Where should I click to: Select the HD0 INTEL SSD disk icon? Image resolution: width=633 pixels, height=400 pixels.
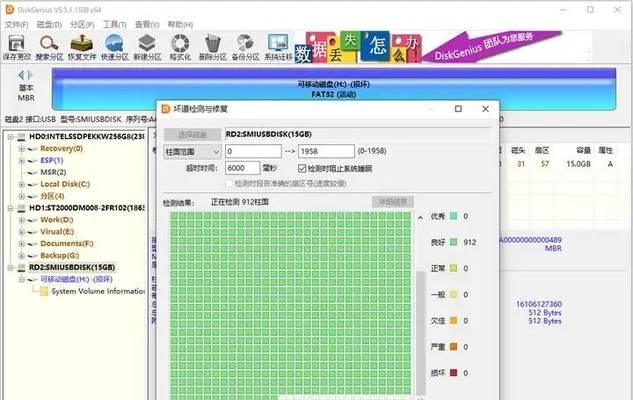pyautogui.click(x=21, y=137)
